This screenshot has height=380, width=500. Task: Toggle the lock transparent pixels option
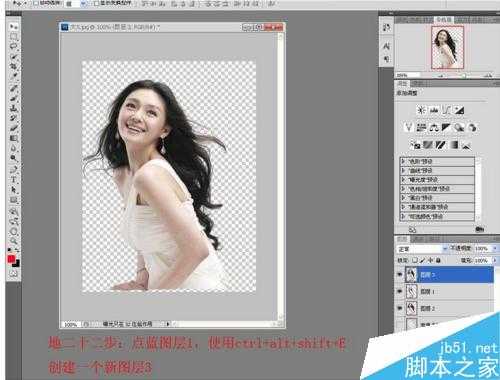[x=415, y=260]
